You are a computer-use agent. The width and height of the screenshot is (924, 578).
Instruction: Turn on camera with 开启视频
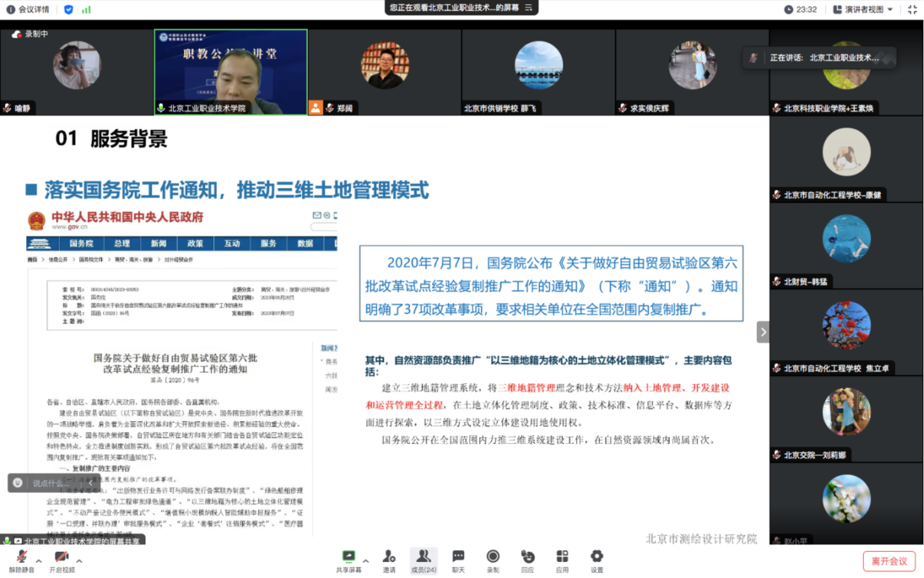62,561
